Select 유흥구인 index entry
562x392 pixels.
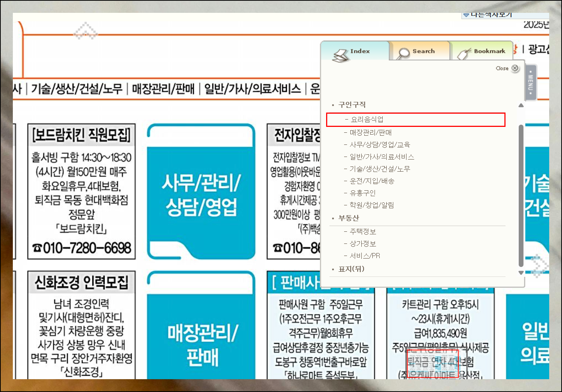tap(362, 193)
